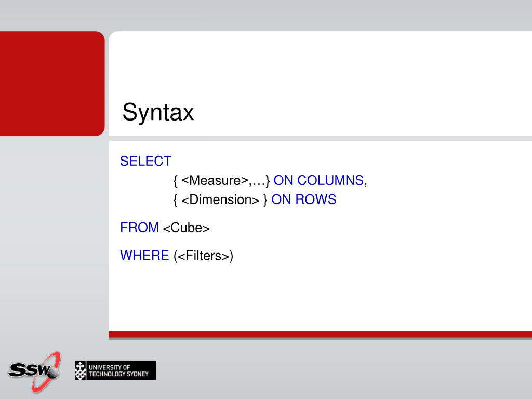The height and width of the screenshot is (399, 532).
Task: Click the Syntax slide title
Action: [x=158, y=112]
